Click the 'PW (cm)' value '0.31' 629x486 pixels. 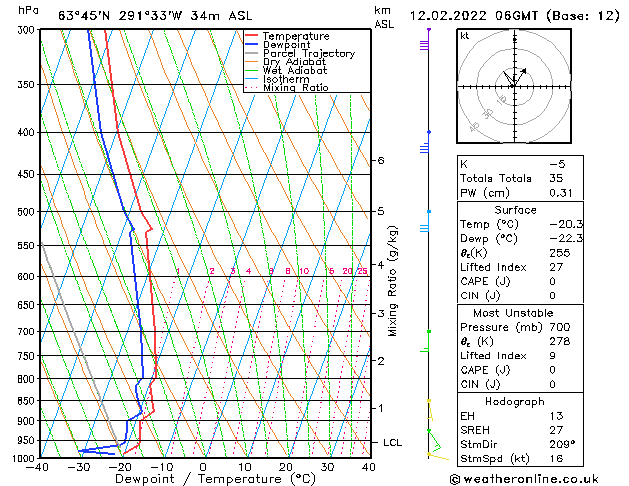pyautogui.click(x=561, y=193)
